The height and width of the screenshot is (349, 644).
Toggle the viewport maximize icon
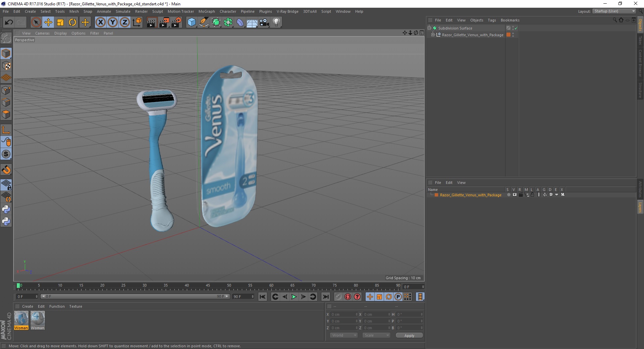422,33
